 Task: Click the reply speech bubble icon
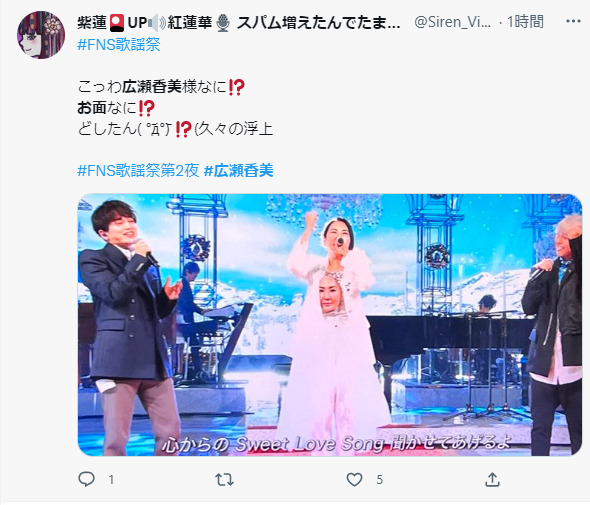[x=87, y=479]
